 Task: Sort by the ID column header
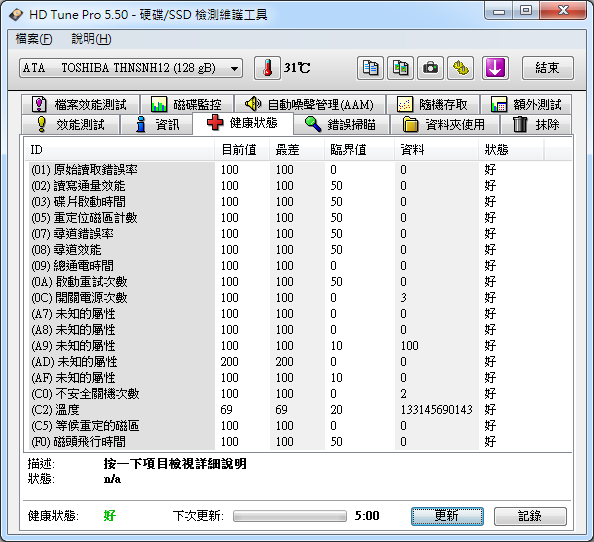[120, 150]
